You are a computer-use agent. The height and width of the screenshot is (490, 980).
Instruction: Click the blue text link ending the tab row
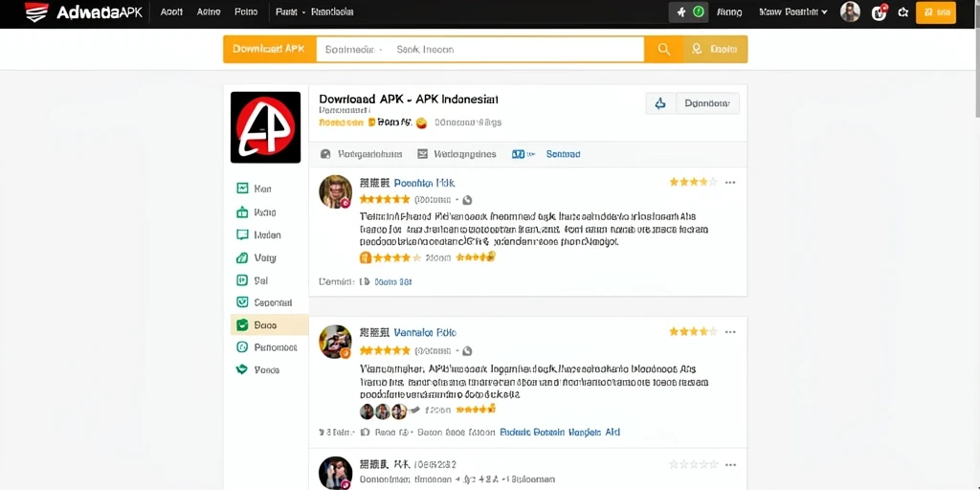563,154
